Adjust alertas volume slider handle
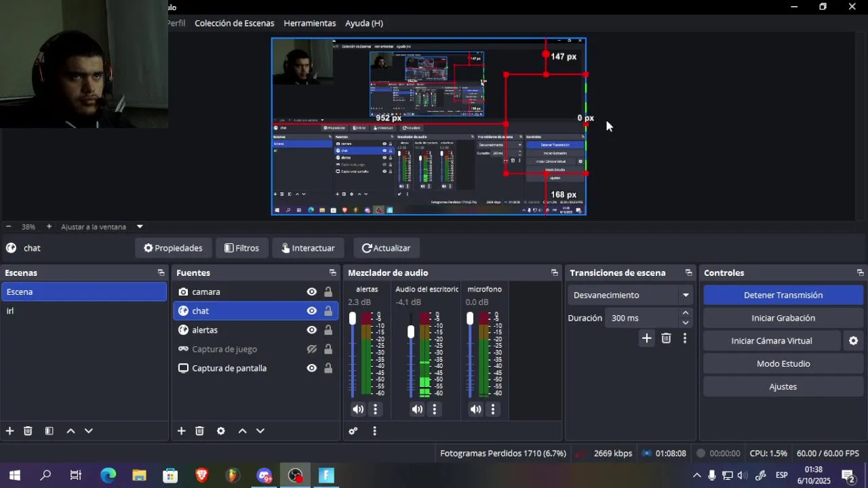 click(352, 319)
